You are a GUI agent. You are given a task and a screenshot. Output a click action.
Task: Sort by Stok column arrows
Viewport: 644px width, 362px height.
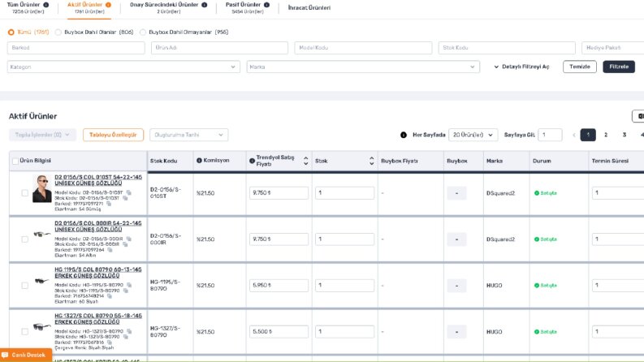point(371,161)
